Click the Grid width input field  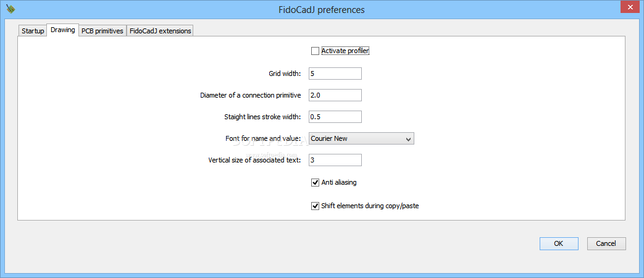coord(335,74)
